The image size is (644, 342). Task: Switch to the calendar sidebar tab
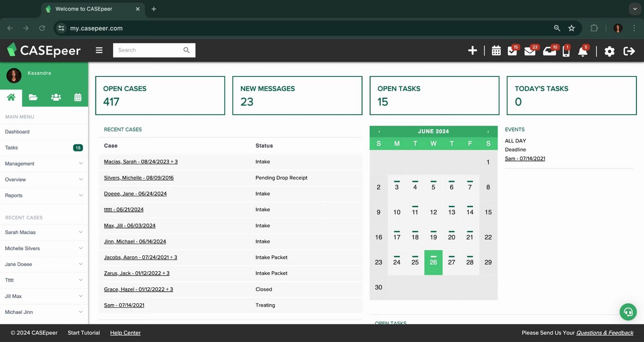77,97
